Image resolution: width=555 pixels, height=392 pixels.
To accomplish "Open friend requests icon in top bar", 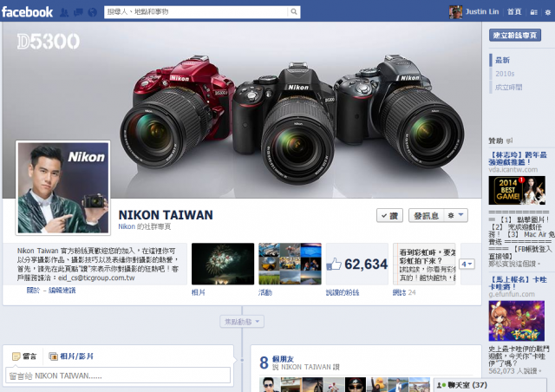I will tap(64, 13).
